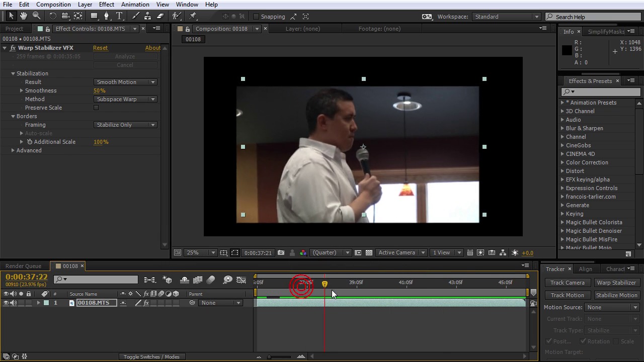Screen dimensions: 644x362
Task: Open the Framing Stabilize Only dropdown
Action: 125,125
